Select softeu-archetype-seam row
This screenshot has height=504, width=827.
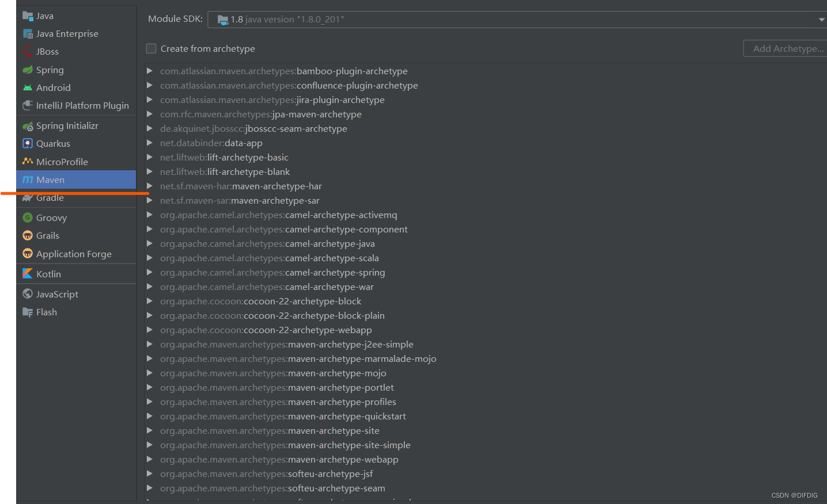(x=485, y=488)
